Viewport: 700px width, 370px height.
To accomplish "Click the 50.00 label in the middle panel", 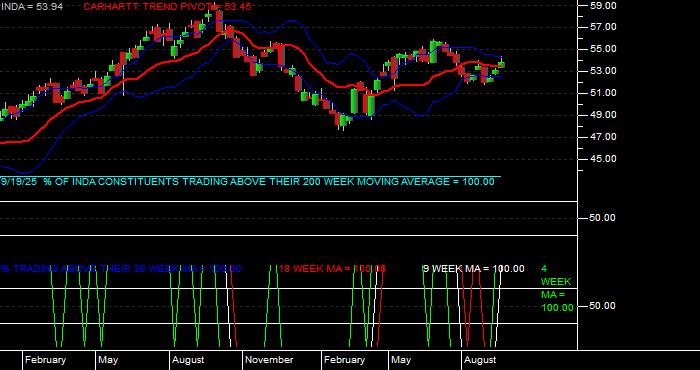I will (603, 218).
